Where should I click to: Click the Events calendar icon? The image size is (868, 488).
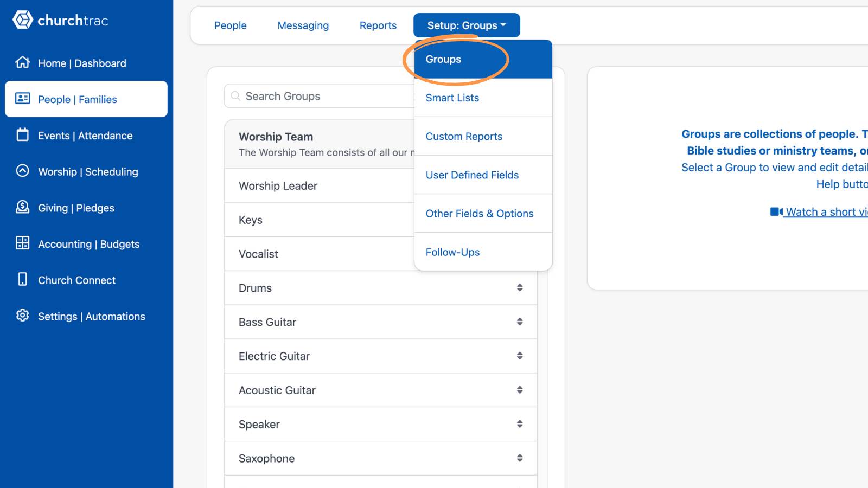pyautogui.click(x=22, y=134)
